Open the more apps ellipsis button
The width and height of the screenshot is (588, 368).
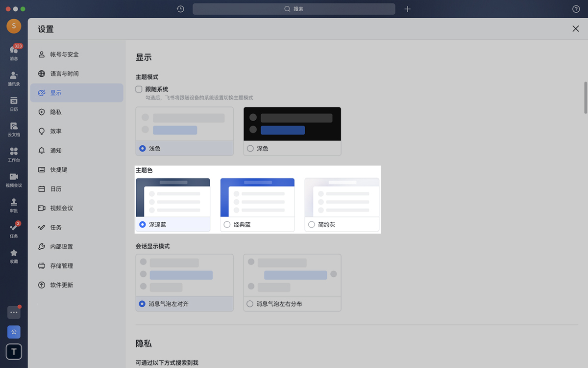[14, 312]
